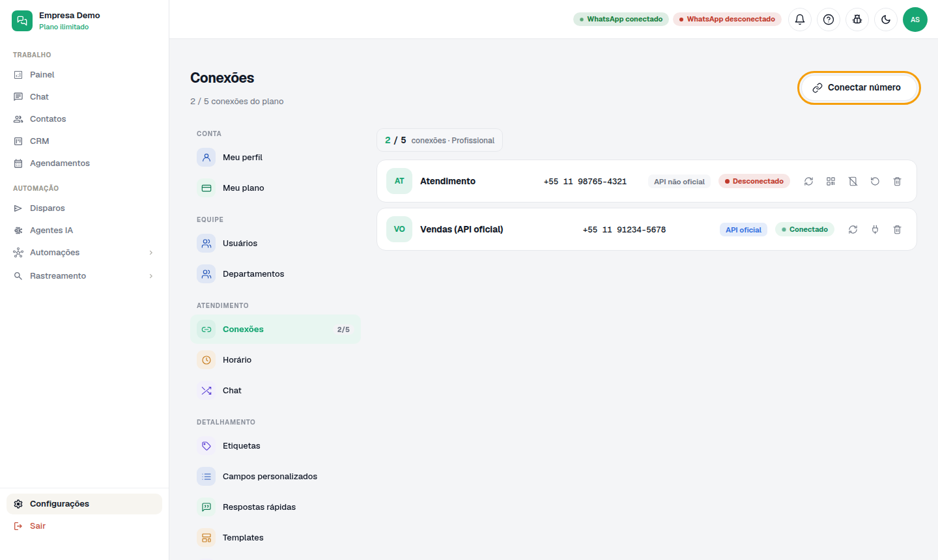The height and width of the screenshot is (560, 938).
Task: Click the Empresa Demo logo icon
Action: click(22, 21)
